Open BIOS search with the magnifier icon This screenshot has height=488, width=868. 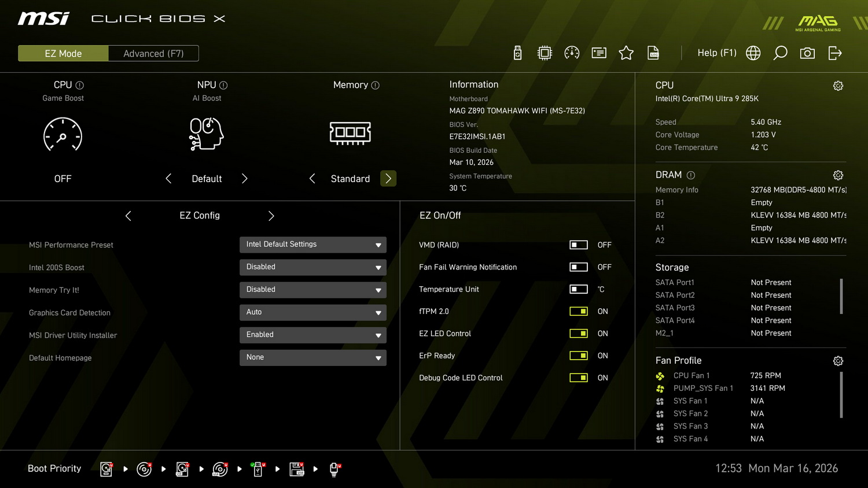(780, 53)
